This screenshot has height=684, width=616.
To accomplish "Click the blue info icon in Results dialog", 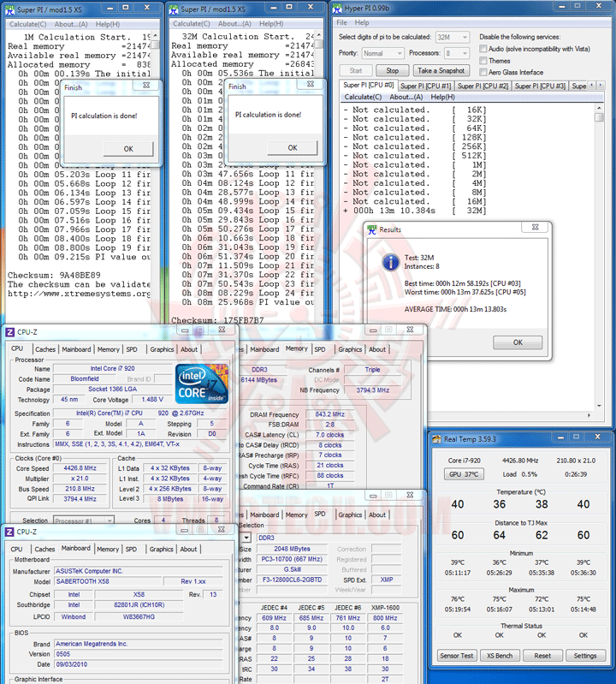I will click(391, 262).
